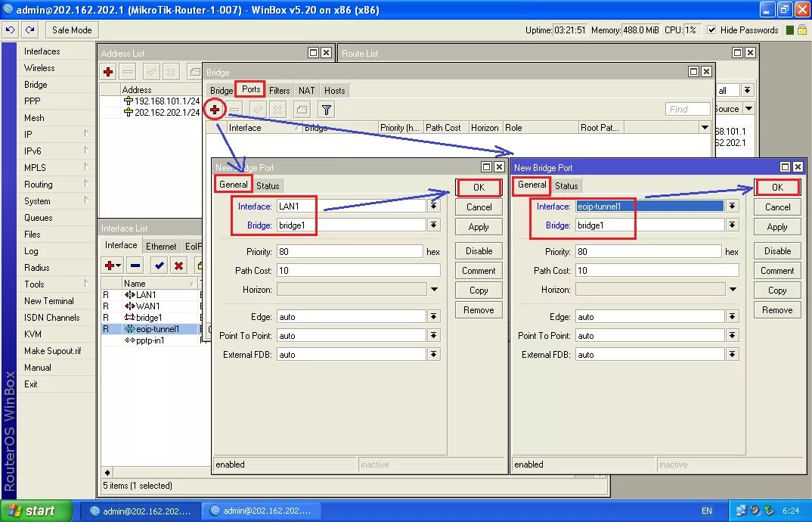Click the Redo arrow in main toolbar
This screenshot has width=812, height=522.
click(29, 30)
